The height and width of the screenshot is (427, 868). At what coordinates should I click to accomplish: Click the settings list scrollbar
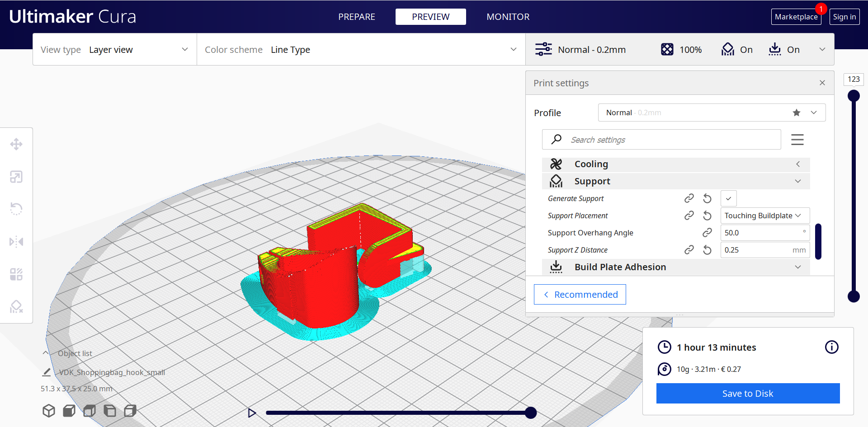point(818,241)
